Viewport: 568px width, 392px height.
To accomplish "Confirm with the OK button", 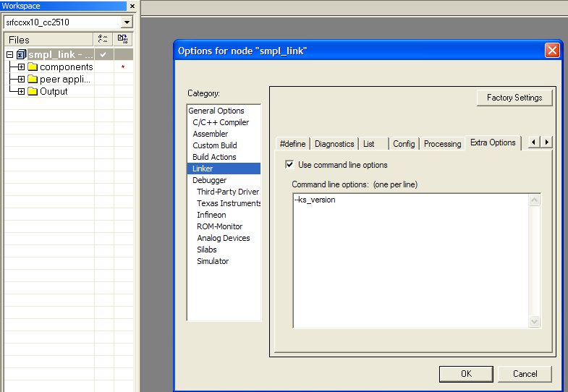I will [466, 374].
